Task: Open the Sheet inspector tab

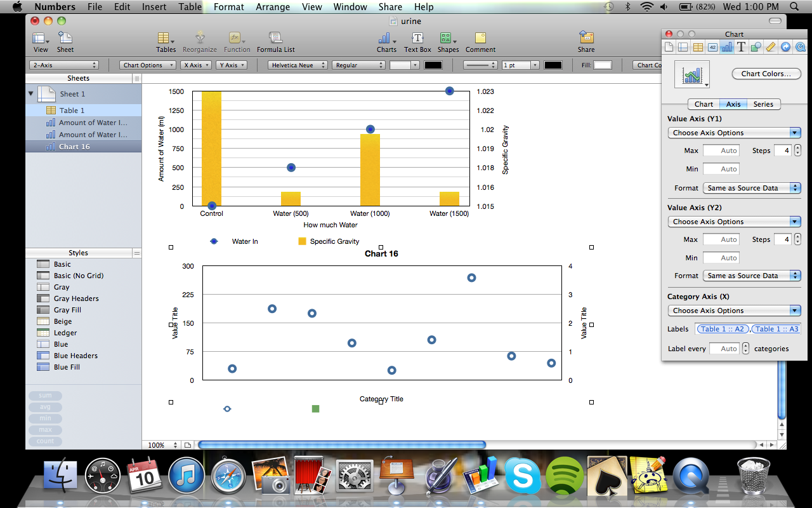Action: pyautogui.click(x=683, y=46)
